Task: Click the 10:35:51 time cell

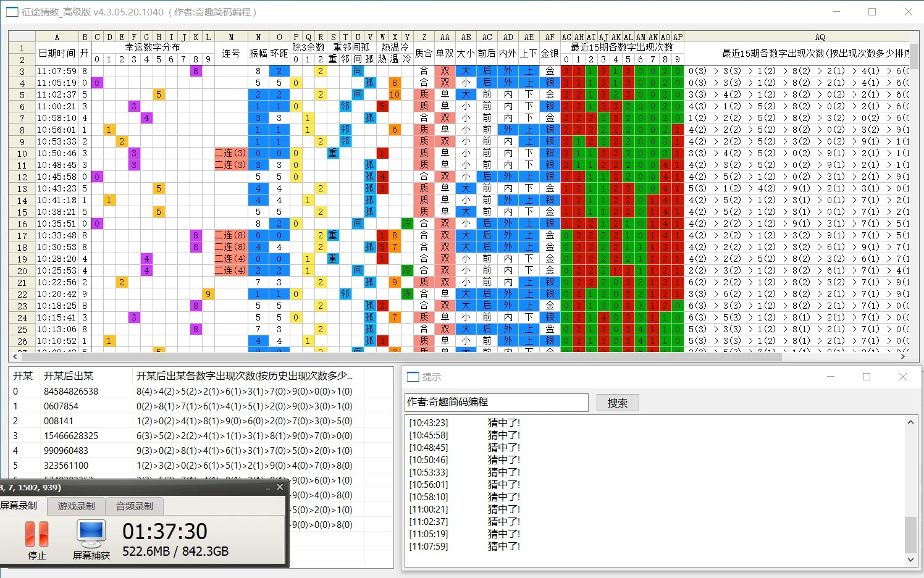Action: 57,224
